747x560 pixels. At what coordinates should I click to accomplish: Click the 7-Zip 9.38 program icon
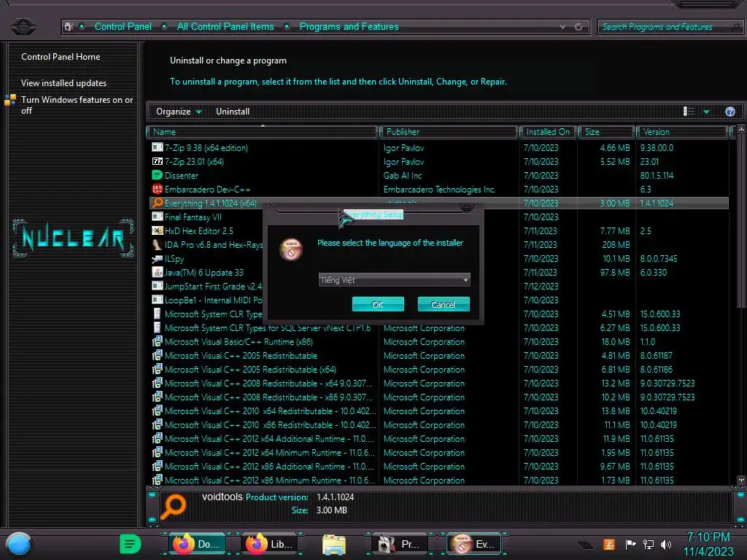point(158,147)
